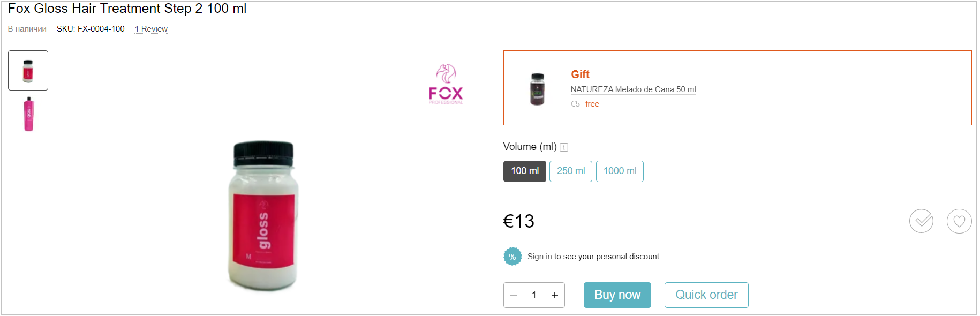Viewport: 980px width, 316px height.
Task: Open the Volume info icon
Action: point(564,147)
